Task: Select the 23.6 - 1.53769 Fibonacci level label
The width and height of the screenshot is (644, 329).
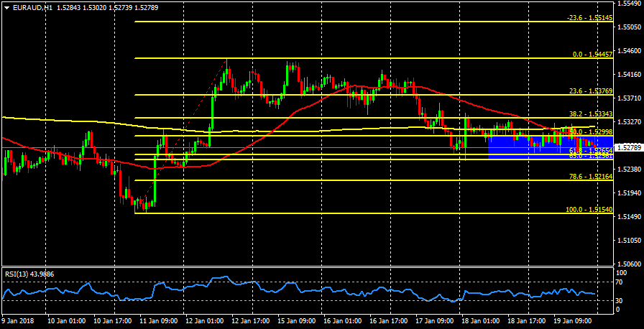Action: click(x=590, y=91)
